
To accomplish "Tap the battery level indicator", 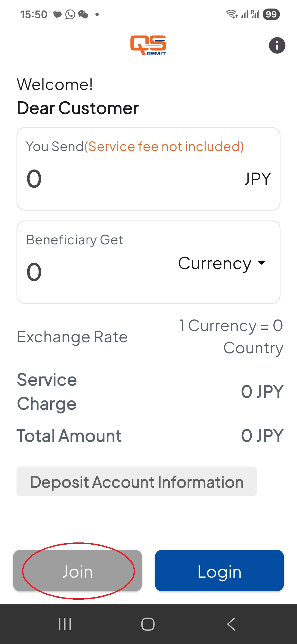I will (271, 14).
